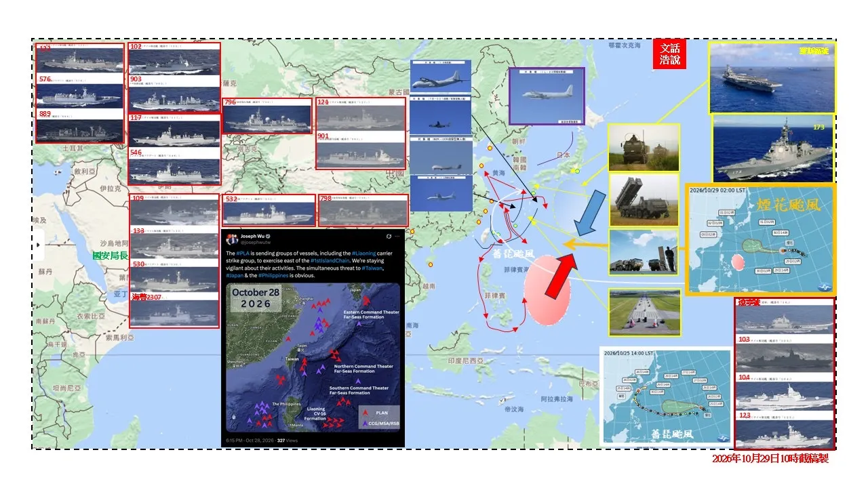The height and width of the screenshot is (488, 868).
Task: Open the 善琵颱風 typhoon track chart
Action: pyautogui.click(x=665, y=395)
